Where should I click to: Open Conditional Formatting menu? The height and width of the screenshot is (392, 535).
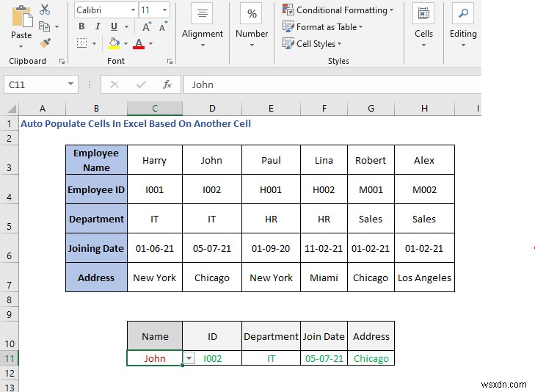pos(338,10)
